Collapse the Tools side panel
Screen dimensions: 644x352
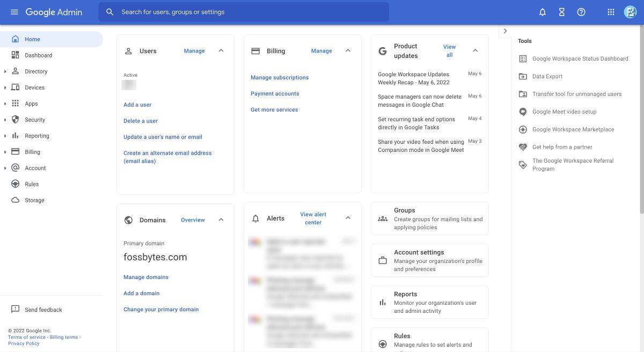coord(505,31)
